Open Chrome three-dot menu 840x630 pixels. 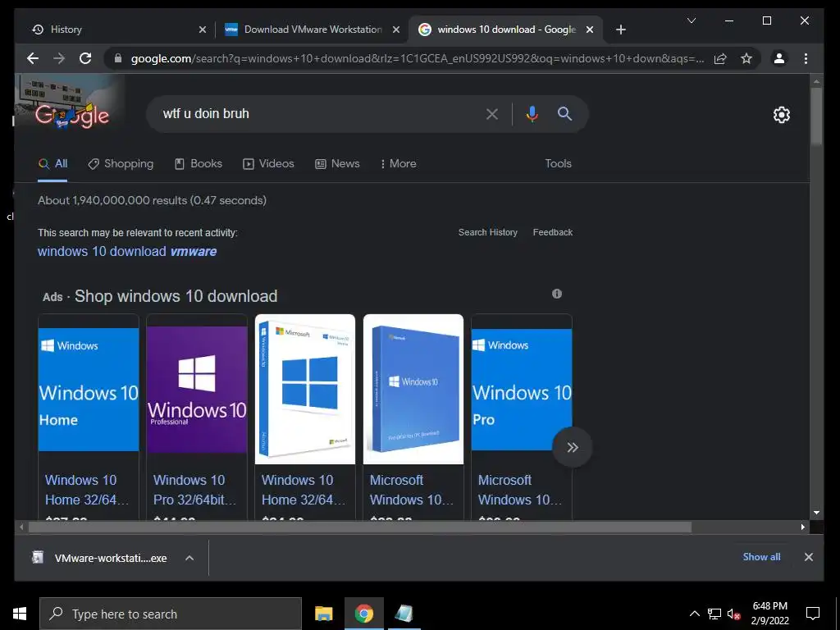[x=806, y=58]
